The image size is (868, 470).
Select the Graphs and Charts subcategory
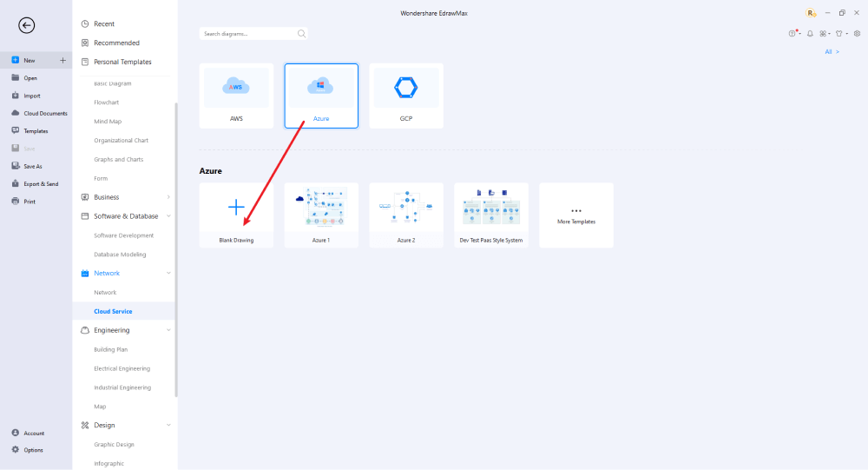pos(118,160)
